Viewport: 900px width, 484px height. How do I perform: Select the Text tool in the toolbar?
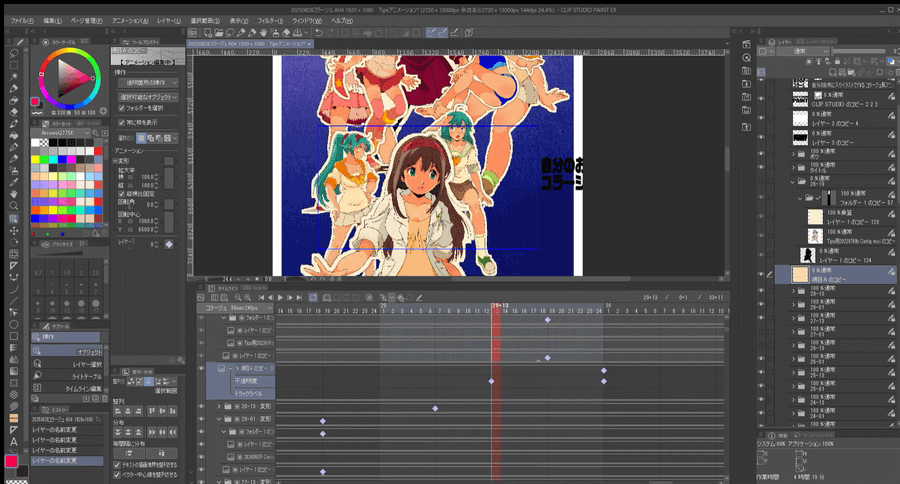pyautogui.click(x=14, y=442)
